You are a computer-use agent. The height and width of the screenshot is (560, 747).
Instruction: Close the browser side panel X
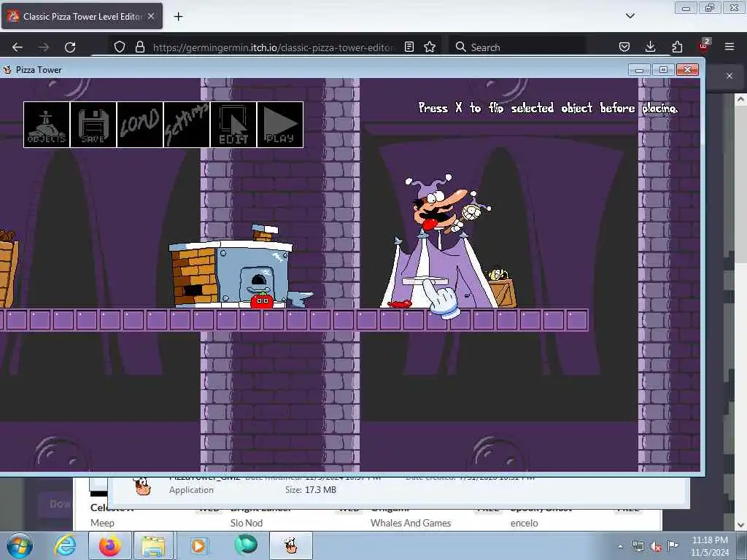[x=729, y=76]
